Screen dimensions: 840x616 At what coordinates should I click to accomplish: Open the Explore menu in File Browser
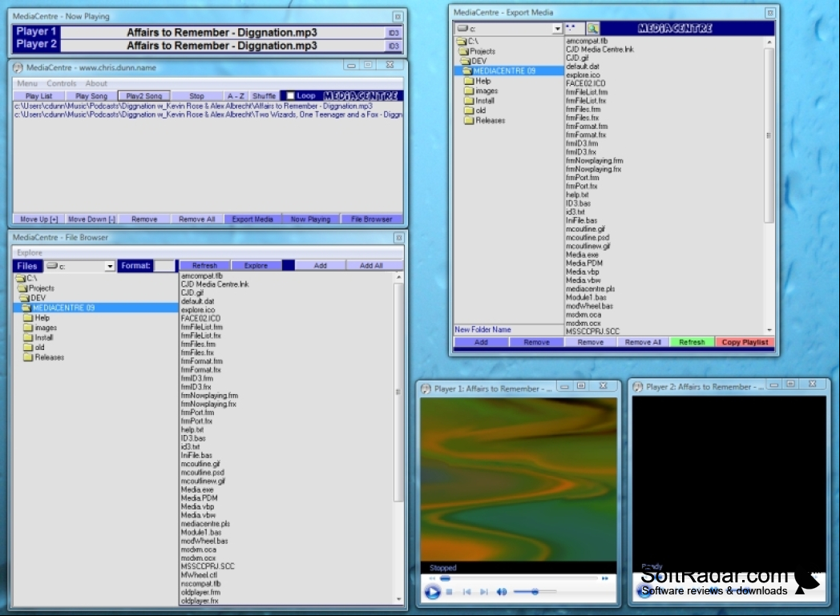pos(30,252)
